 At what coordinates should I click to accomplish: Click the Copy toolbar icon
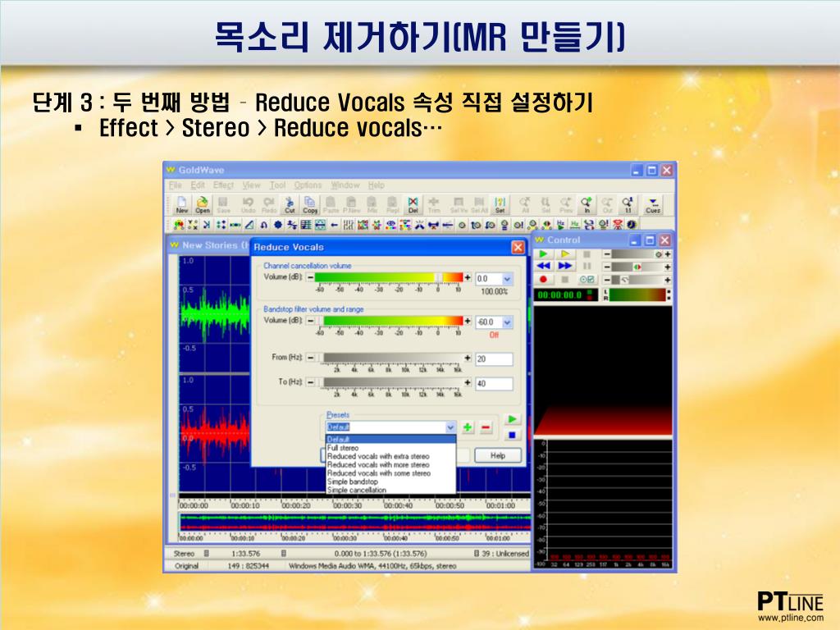point(310,204)
